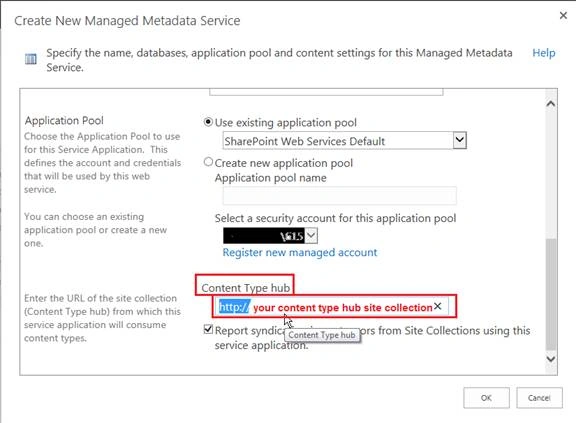This screenshot has height=423, width=576.
Task: Choose Create new application pool radio button
Action: (208, 162)
